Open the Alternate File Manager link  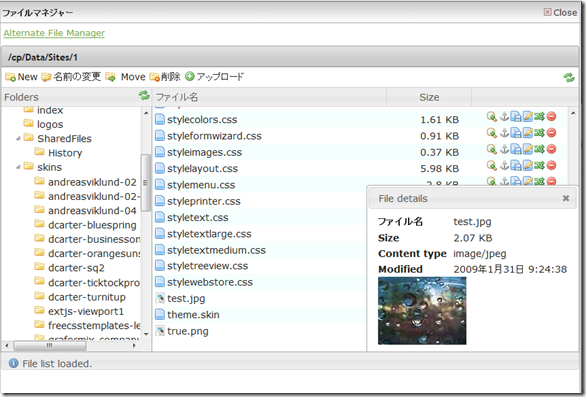54,33
